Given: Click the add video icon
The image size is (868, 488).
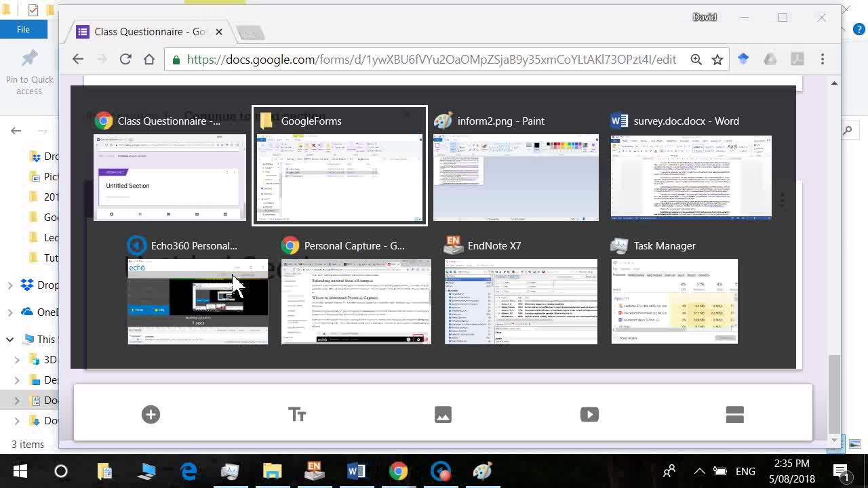Looking at the screenshot, I should click(x=589, y=414).
